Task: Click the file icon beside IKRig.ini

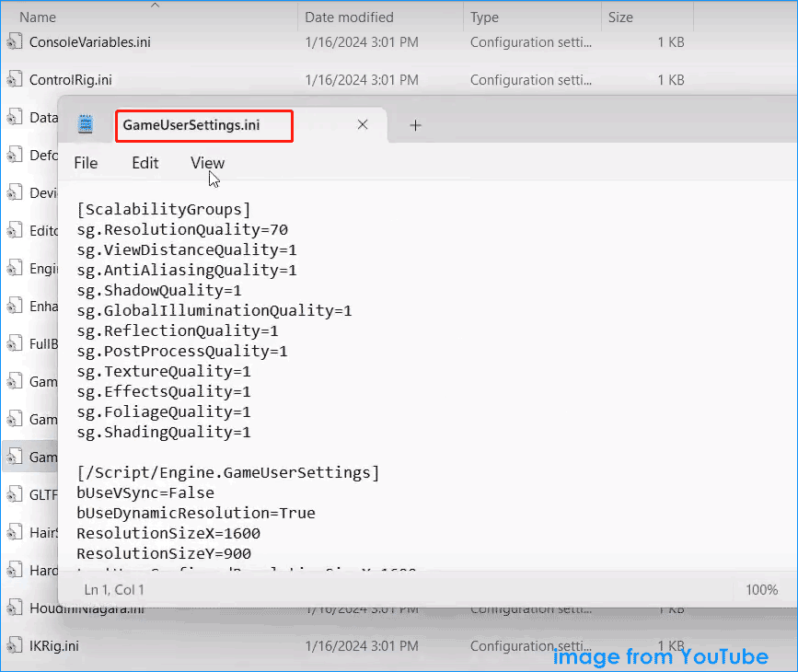Action: coord(14,645)
